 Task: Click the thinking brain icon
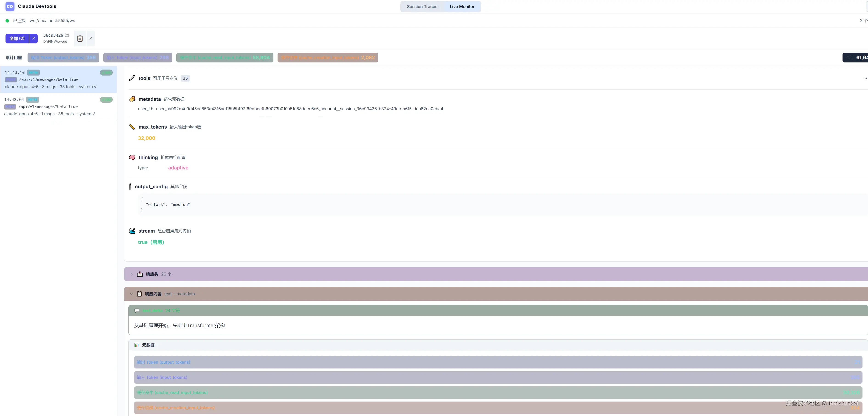pyautogui.click(x=132, y=157)
